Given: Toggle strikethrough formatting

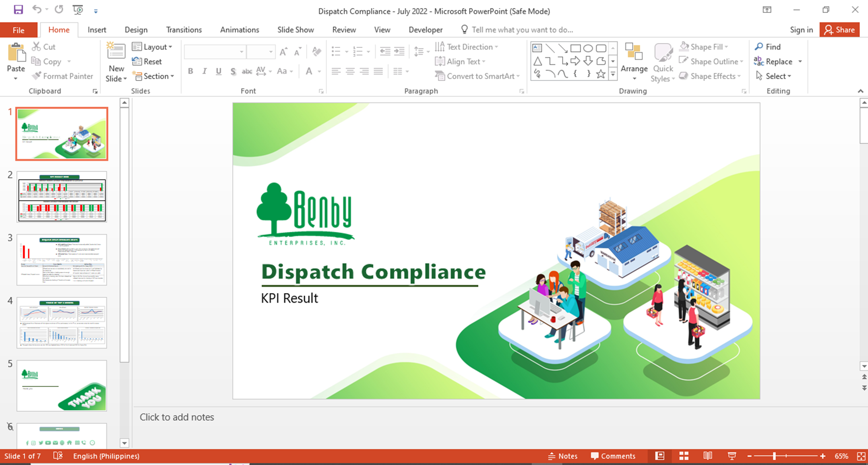Looking at the screenshot, I should tap(247, 71).
